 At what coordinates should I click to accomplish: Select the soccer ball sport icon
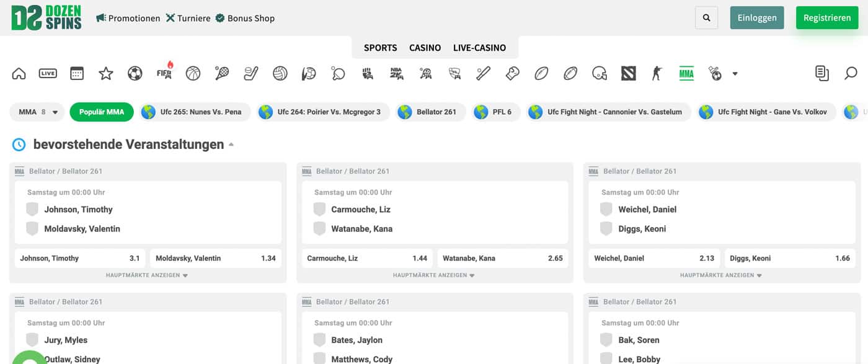pyautogui.click(x=135, y=74)
